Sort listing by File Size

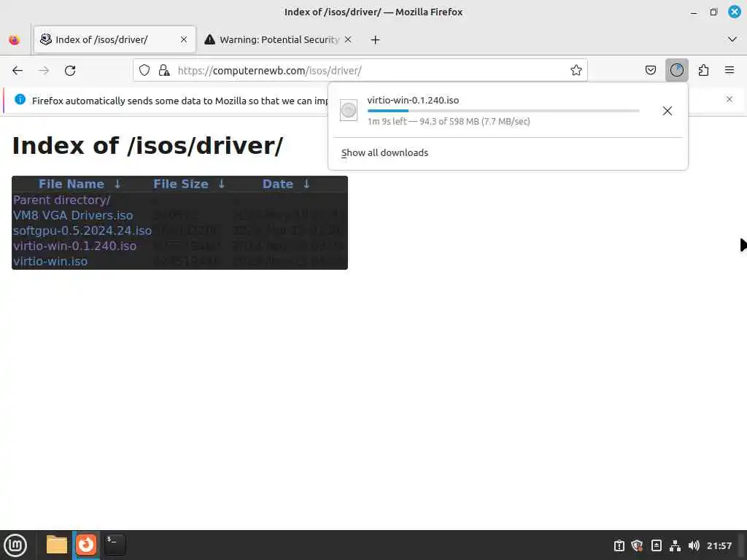(181, 184)
